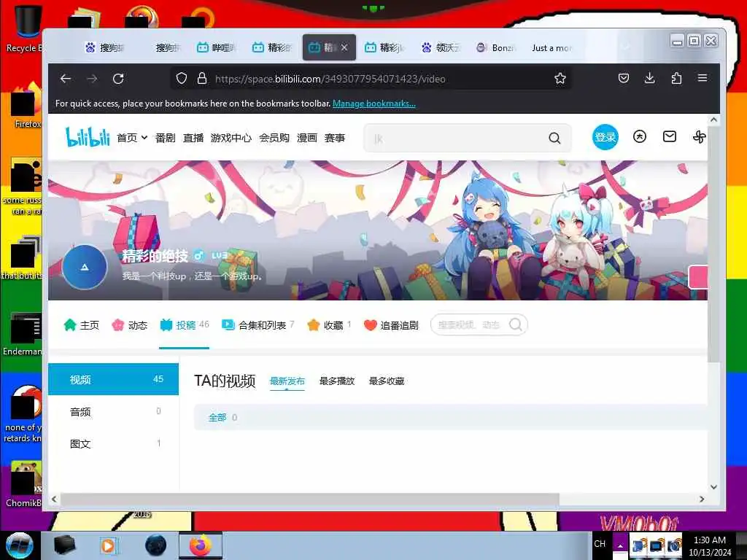The image size is (747, 560).
Task: Switch to the 'Just a mor' browser tab
Action: (x=551, y=47)
